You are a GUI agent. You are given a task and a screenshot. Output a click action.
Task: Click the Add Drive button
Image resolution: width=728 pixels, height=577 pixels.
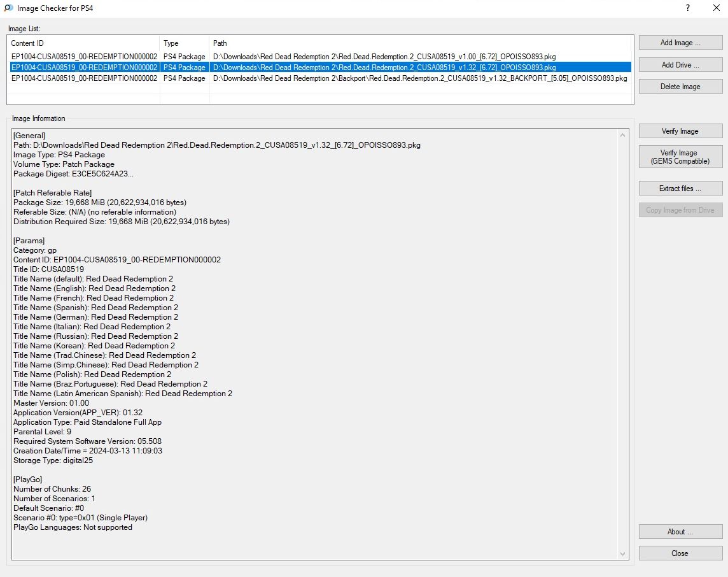[680, 64]
